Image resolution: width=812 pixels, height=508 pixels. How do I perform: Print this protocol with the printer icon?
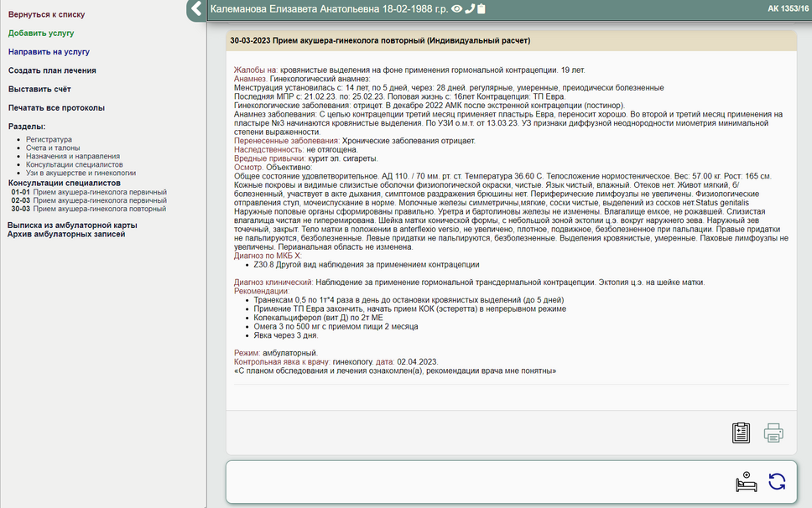pos(773,433)
